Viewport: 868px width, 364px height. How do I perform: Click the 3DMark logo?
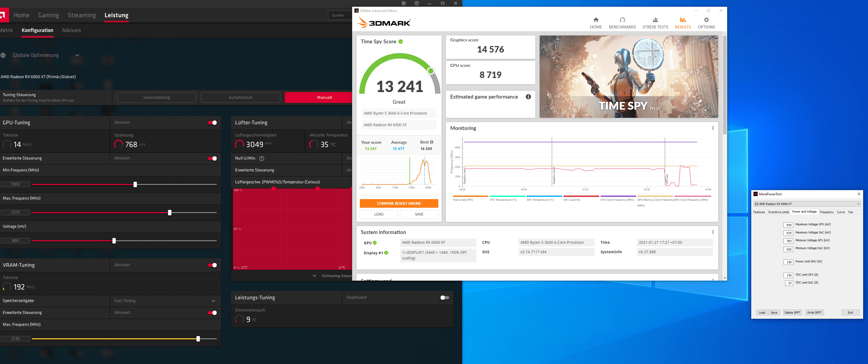click(x=384, y=23)
